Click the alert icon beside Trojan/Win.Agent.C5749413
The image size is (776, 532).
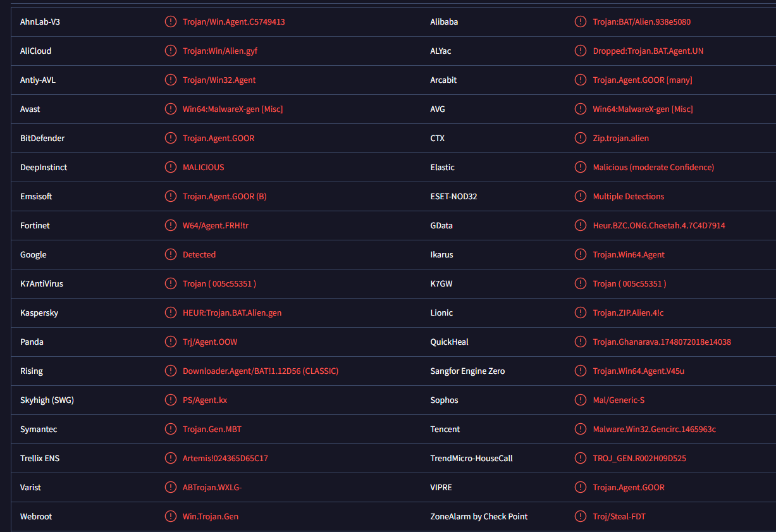point(171,22)
